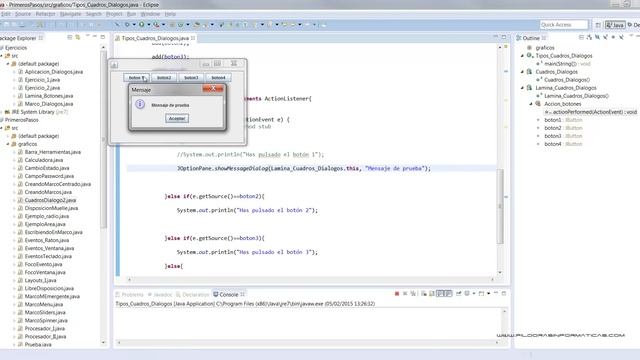This screenshot has width=640, height=360.
Task: Click Open Console icon
Action: (x=481, y=293)
